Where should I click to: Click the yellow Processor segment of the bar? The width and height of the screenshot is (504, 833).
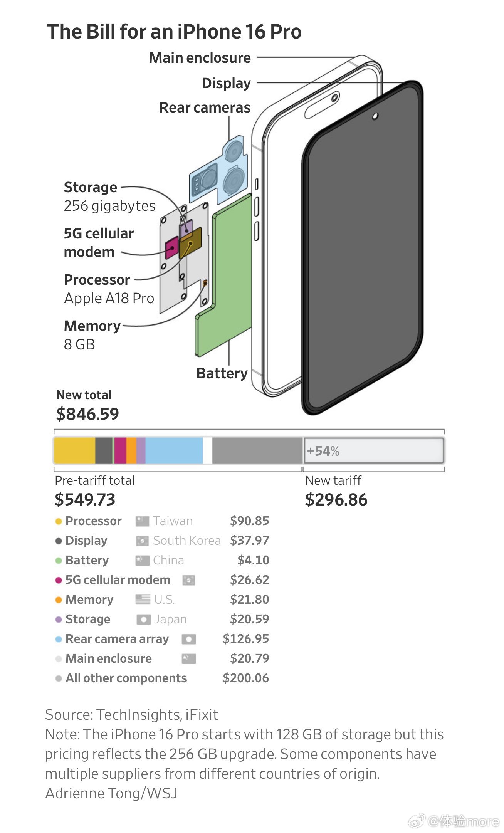74,450
